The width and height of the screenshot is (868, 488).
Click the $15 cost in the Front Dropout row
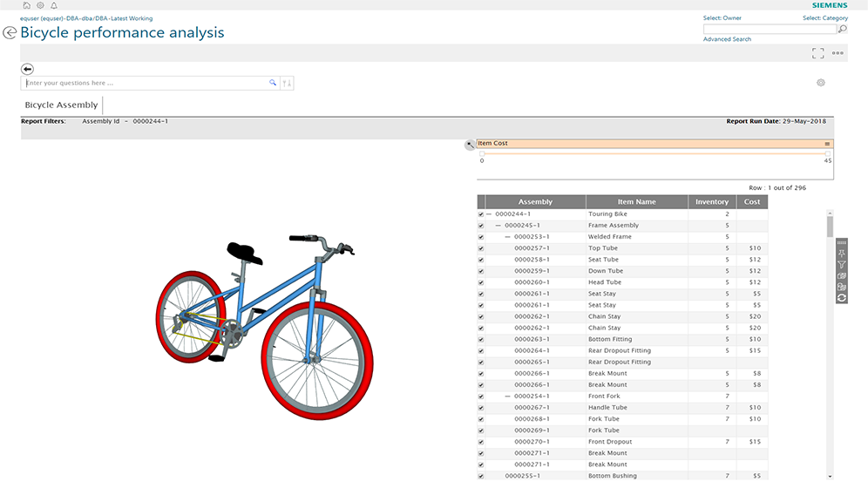[755, 442]
